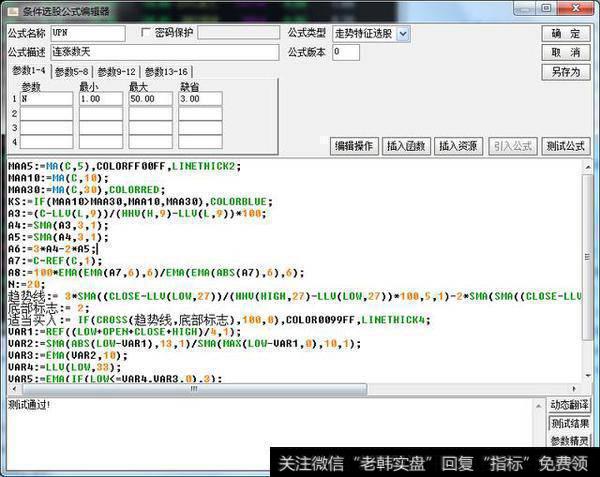Viewport: 600px width, 477px height.
Task: Click the code line A4:=SMA(A3,3,1);
Action: tap(58, 225)
